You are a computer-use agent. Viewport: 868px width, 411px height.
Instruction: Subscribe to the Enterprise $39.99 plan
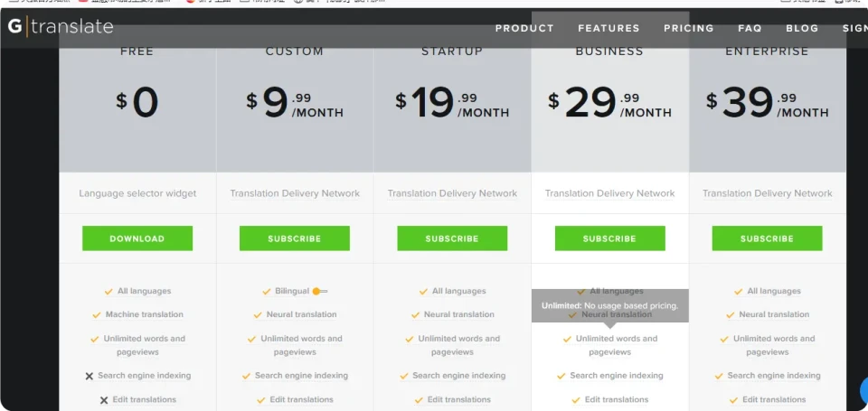click(x=768, y=238)
